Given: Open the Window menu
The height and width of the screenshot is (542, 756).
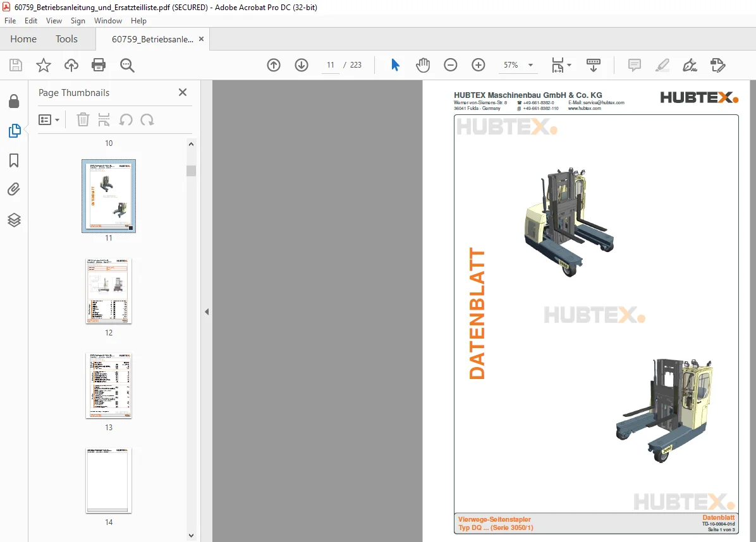Looking at the screenshot, I should (x=108, y=21).
